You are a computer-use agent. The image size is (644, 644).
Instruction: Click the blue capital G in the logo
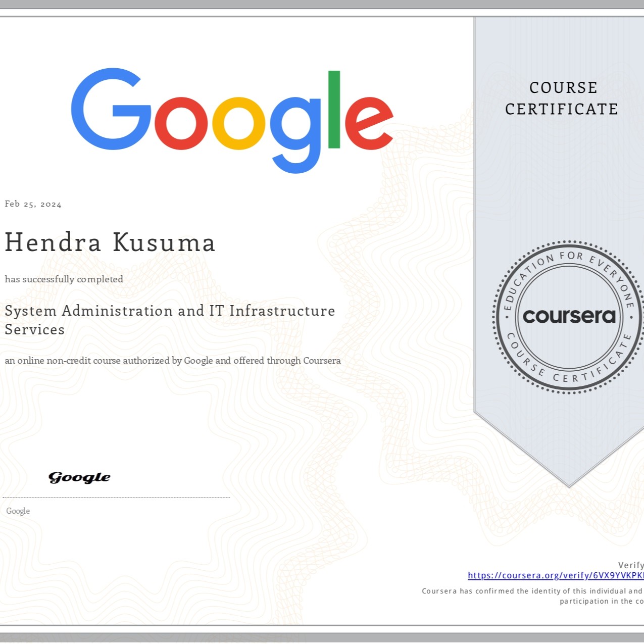[110, 109]
